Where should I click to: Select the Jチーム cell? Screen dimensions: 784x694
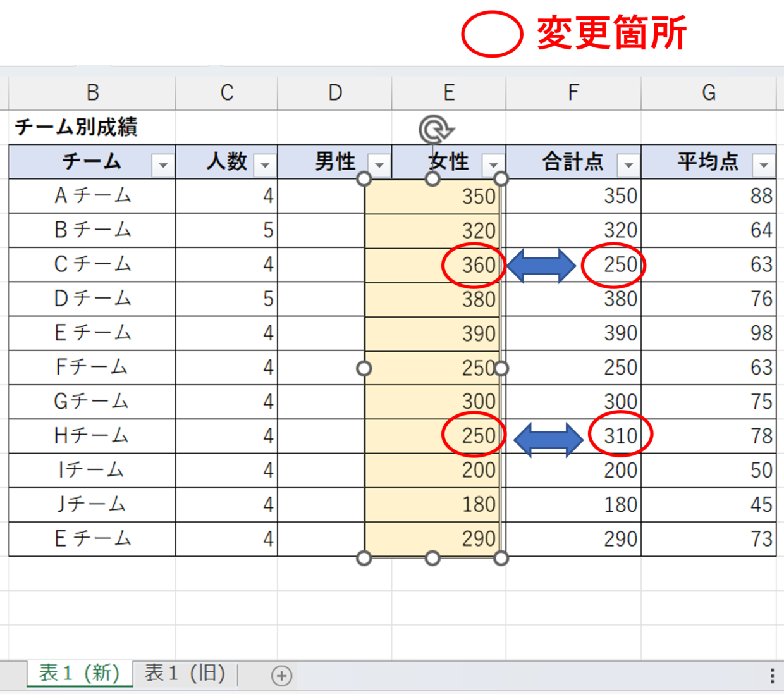[x=92, y=504]
